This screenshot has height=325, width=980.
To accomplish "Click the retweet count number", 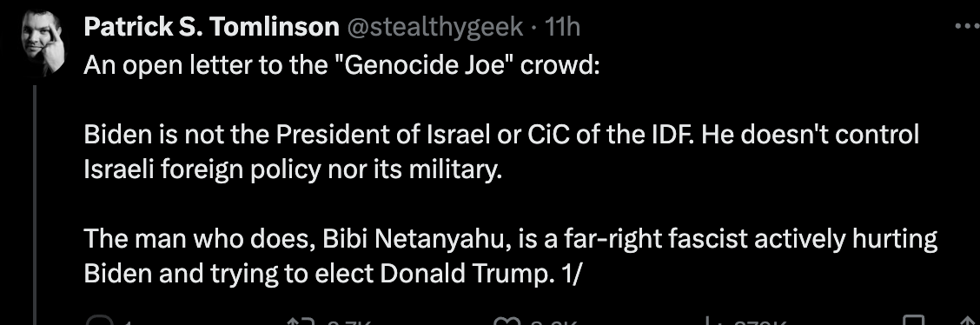I will click(x=348, y=322).
